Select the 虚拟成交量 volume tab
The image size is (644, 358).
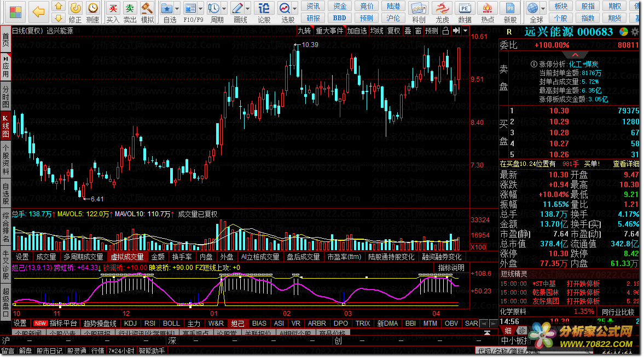click(127, 257)
